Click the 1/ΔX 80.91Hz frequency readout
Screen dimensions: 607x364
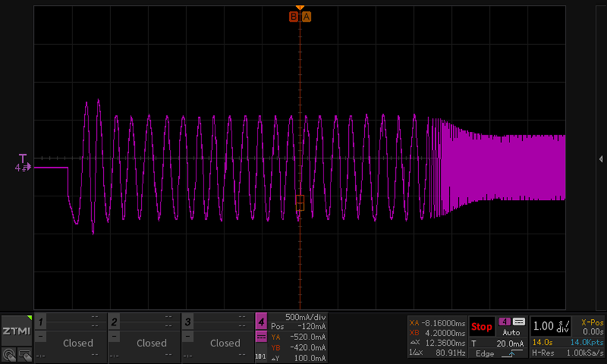tap(437, 353)
